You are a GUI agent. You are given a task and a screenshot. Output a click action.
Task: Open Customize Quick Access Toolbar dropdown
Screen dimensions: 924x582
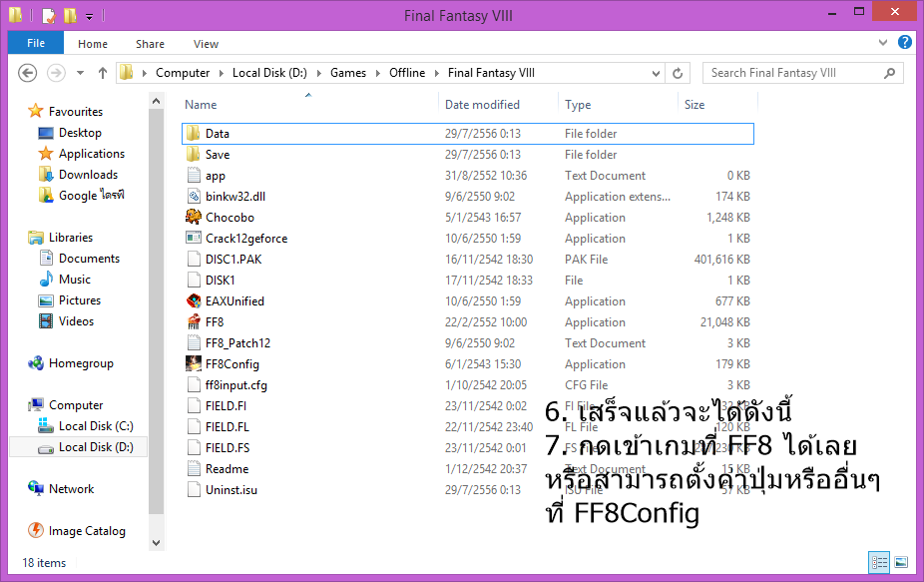pos(89,17)
